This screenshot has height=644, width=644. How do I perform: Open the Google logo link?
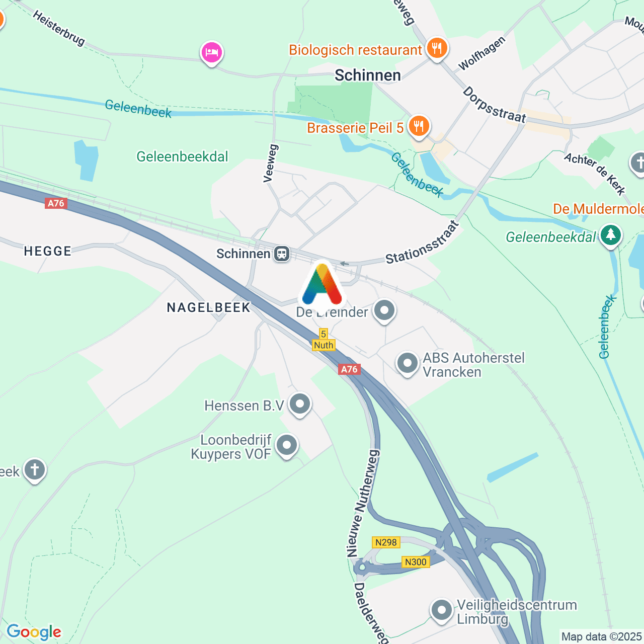pos(34,632)
